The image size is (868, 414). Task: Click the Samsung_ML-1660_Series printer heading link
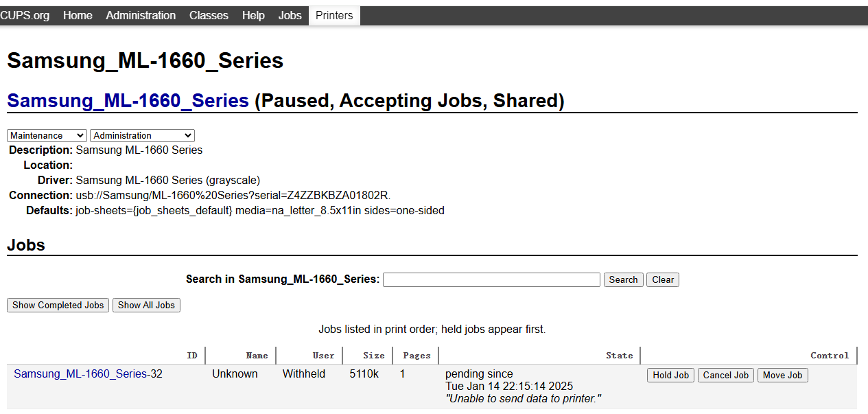pos(128,101)
